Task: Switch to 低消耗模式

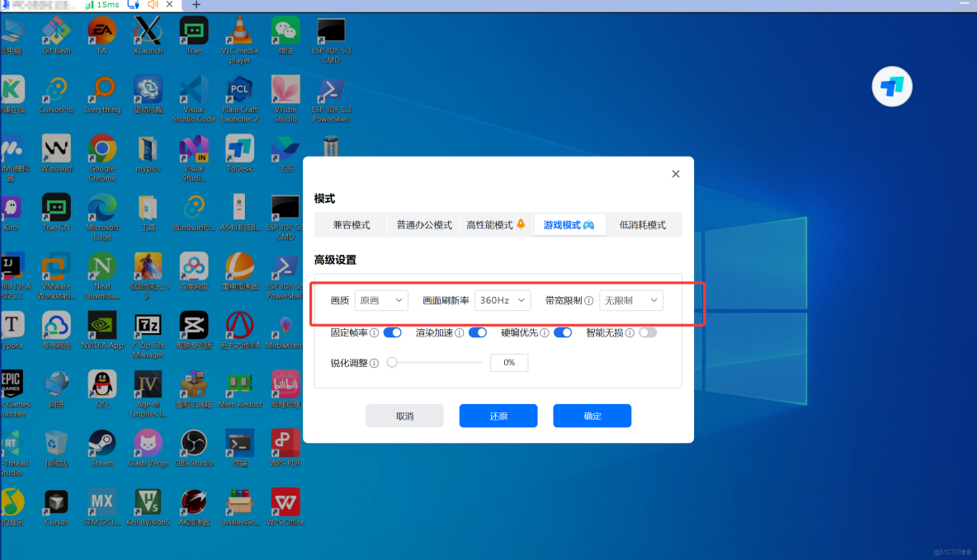Action: pyautogui.click(x=643, y=224)
